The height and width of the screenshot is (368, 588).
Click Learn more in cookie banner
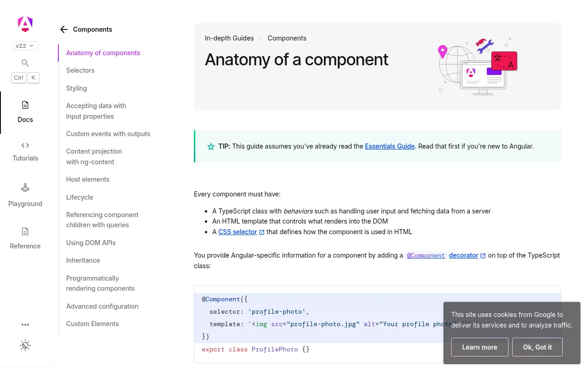click(480, 347)
